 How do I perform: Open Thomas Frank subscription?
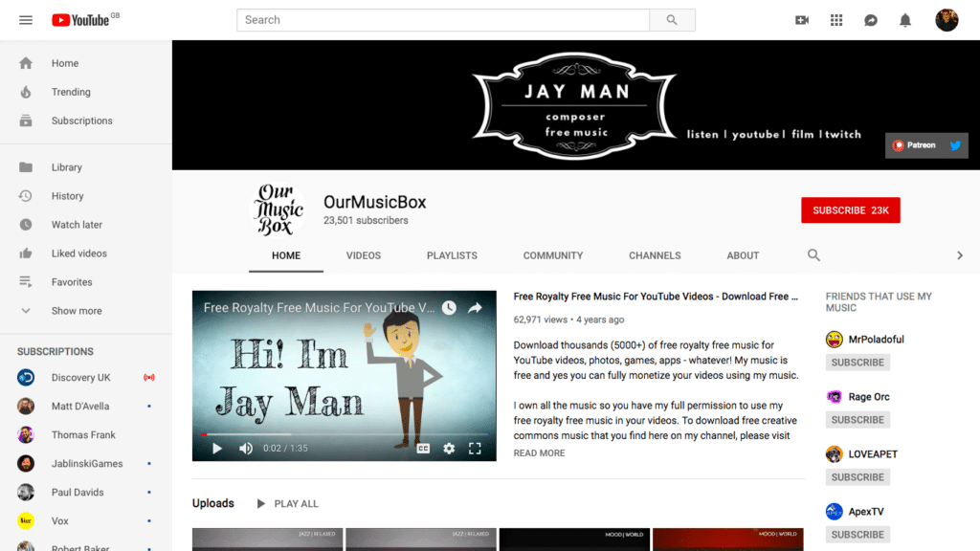click(85, 435)
